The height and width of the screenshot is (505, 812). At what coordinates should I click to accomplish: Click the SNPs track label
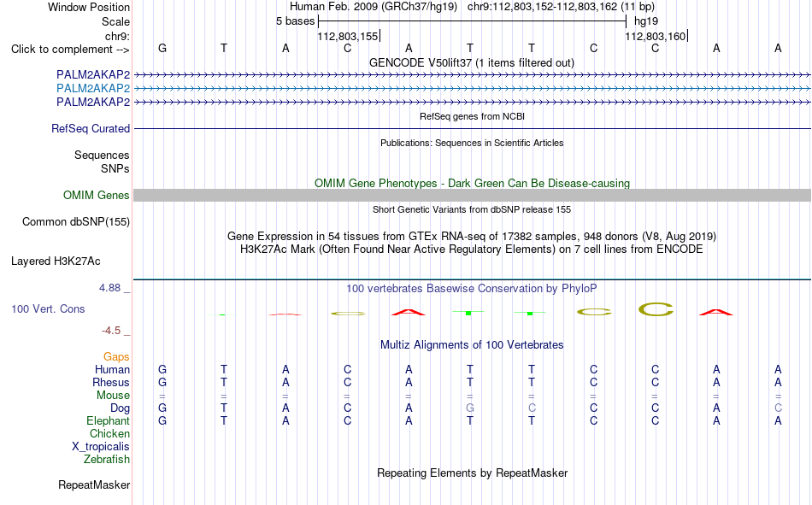115,168
